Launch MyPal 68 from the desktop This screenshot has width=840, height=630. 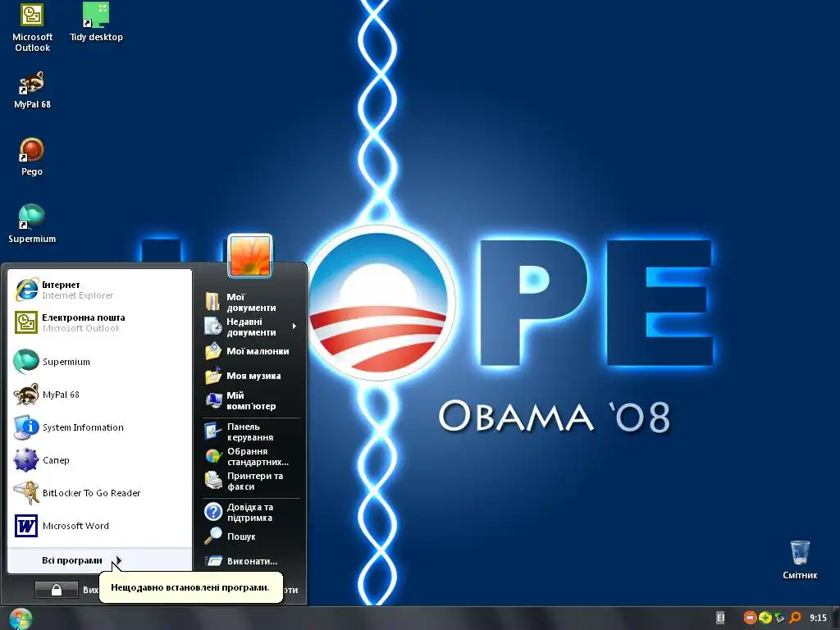[32, 90]
